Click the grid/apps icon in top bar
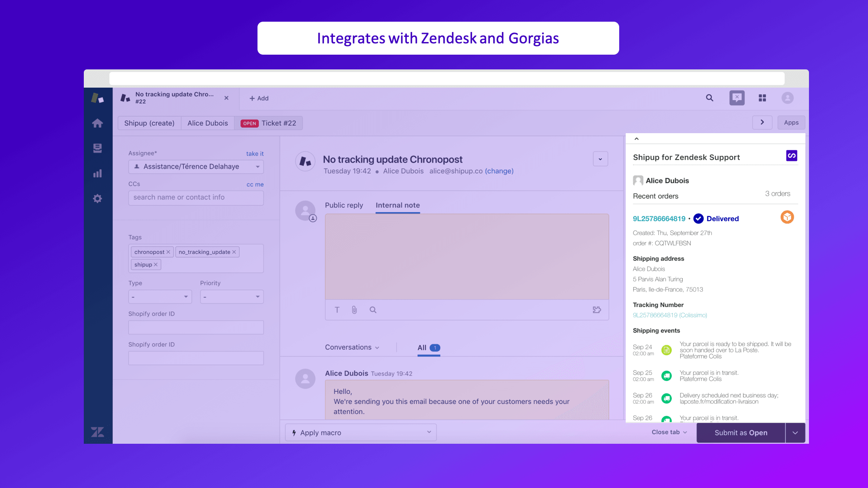 click(x=763, y=98)
